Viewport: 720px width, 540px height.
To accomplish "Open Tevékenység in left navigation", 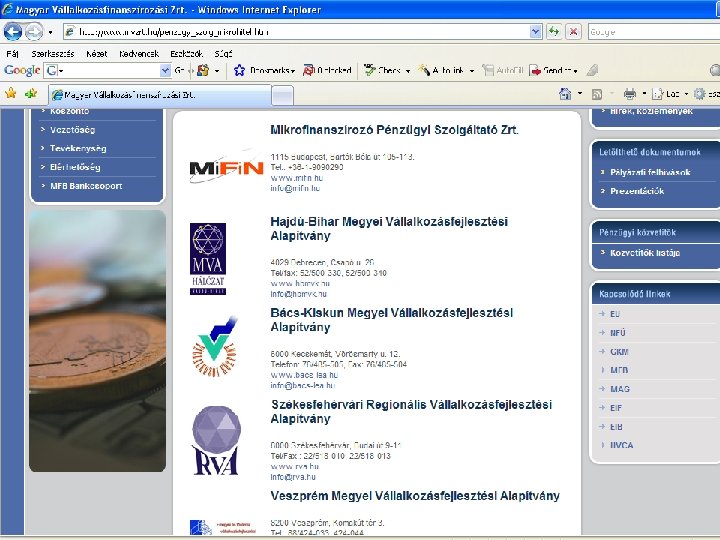I will pyautogui.click(x=78, y=148).
